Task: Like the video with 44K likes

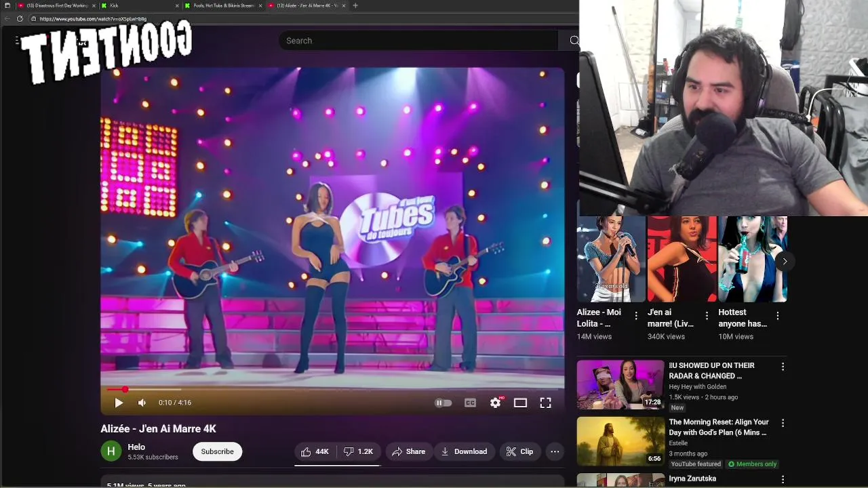Action: [x=315, y=451]
